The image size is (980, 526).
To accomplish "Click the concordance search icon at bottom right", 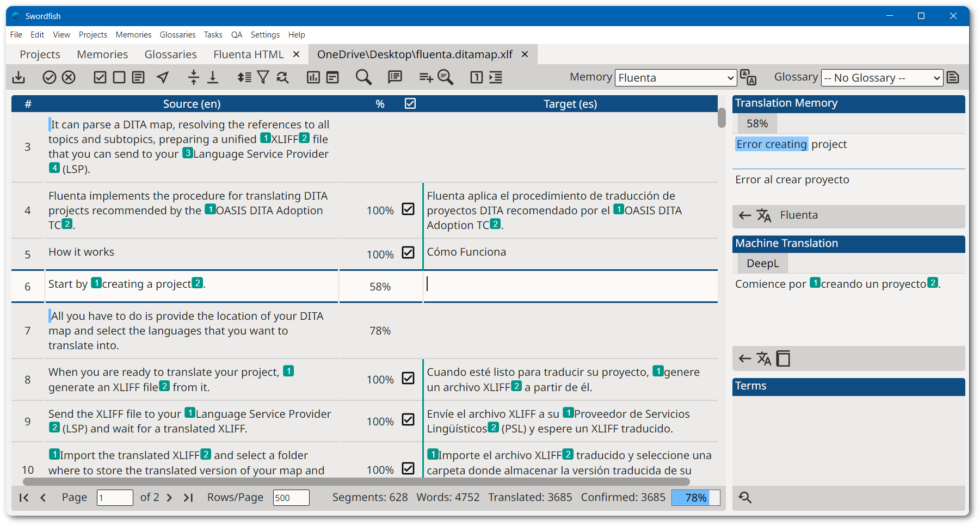I will (x=745, y=497).
